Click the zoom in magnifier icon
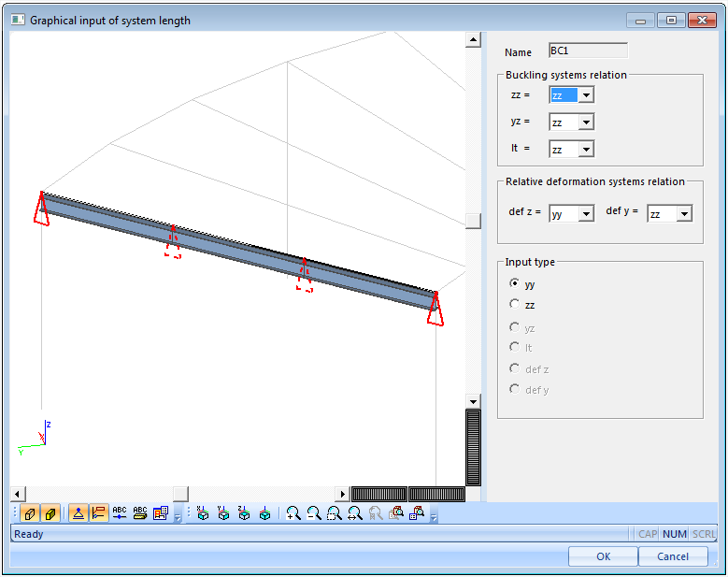This screenshot has width=728, height=577. click(293, 513)
